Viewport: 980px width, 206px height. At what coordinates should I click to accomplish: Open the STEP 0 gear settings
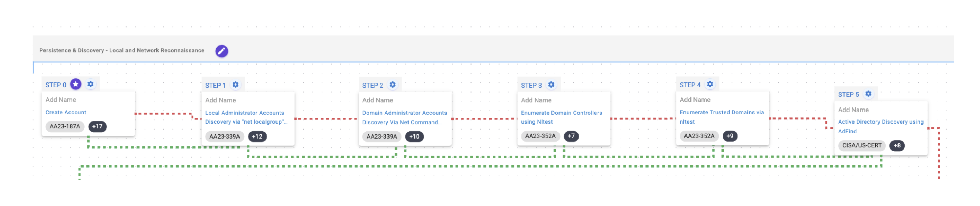[x=91, y=84]
